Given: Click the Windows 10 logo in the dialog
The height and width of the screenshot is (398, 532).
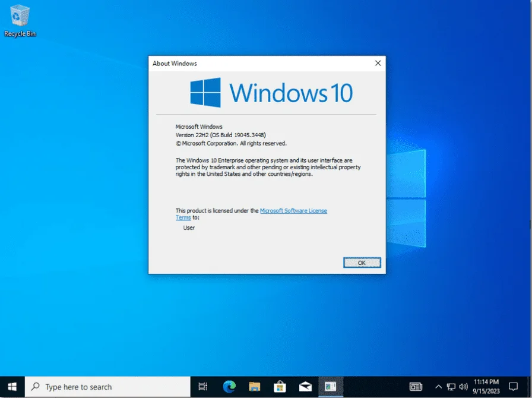Looking at the screenshot, I should pos(271,92).
